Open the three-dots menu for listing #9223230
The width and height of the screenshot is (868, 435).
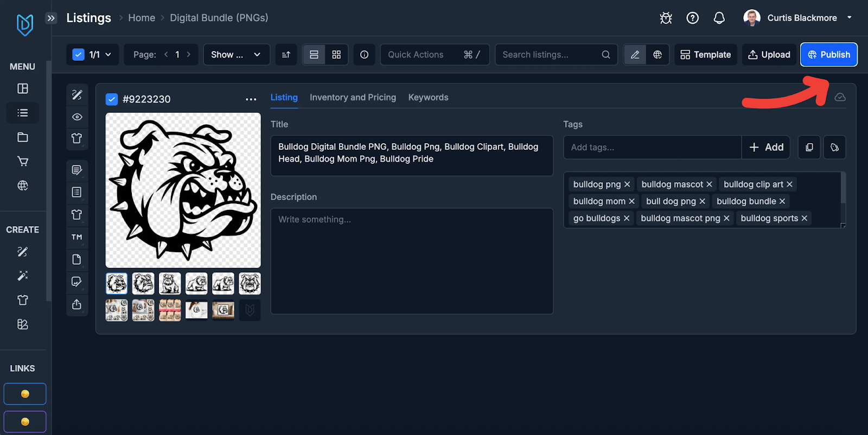[251, 99]
